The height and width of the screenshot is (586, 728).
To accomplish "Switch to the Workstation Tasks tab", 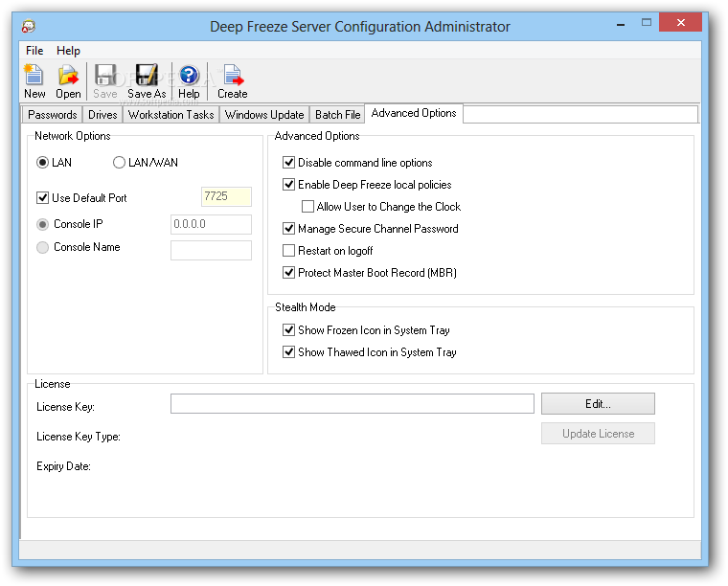I will pos(171,115).
